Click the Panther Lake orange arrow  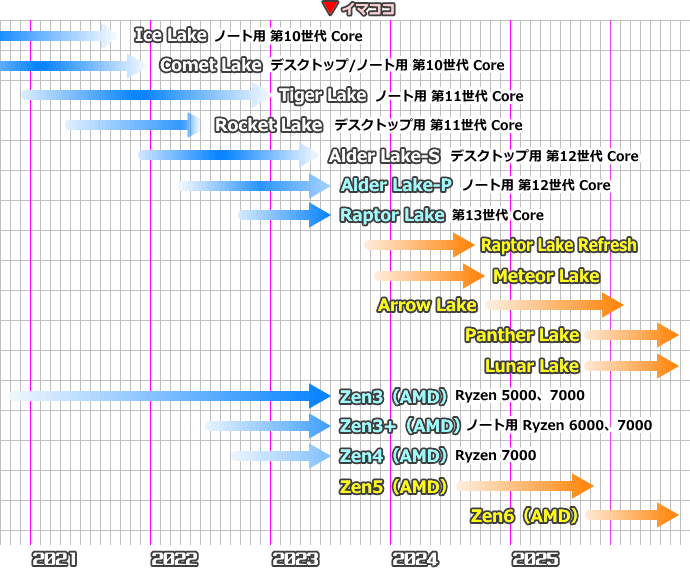coord(631,335)
